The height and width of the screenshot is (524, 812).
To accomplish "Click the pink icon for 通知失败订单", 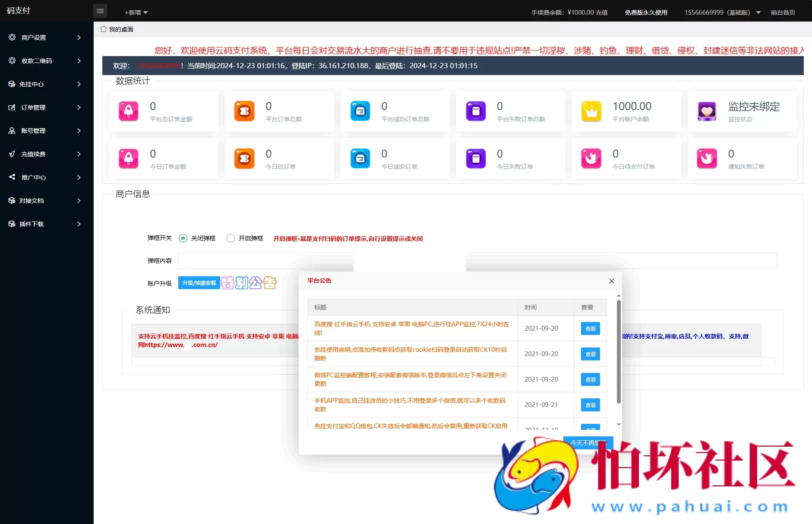I will [707, 159].
